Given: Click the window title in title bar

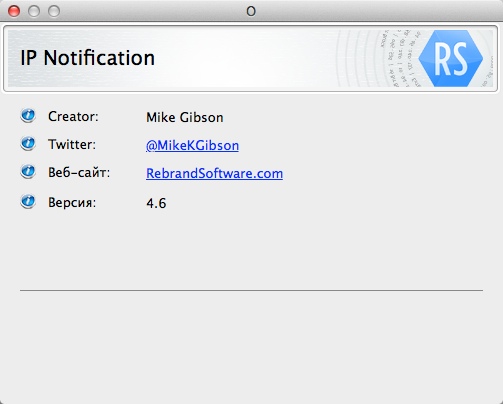Looking at the screenshot, I should [x=251, y=11].
